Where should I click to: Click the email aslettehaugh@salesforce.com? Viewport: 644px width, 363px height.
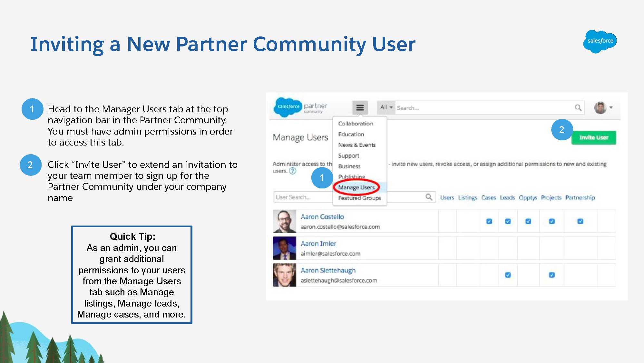pos(339,280)
